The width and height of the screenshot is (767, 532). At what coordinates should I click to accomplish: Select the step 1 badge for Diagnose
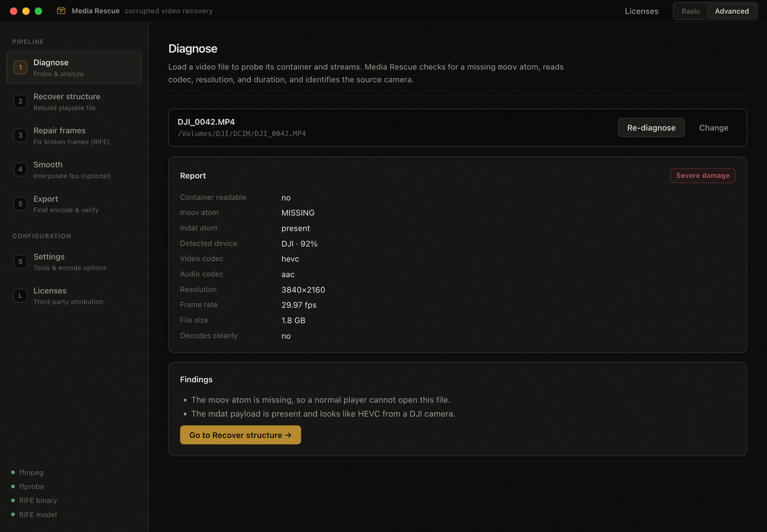point(20,67)
